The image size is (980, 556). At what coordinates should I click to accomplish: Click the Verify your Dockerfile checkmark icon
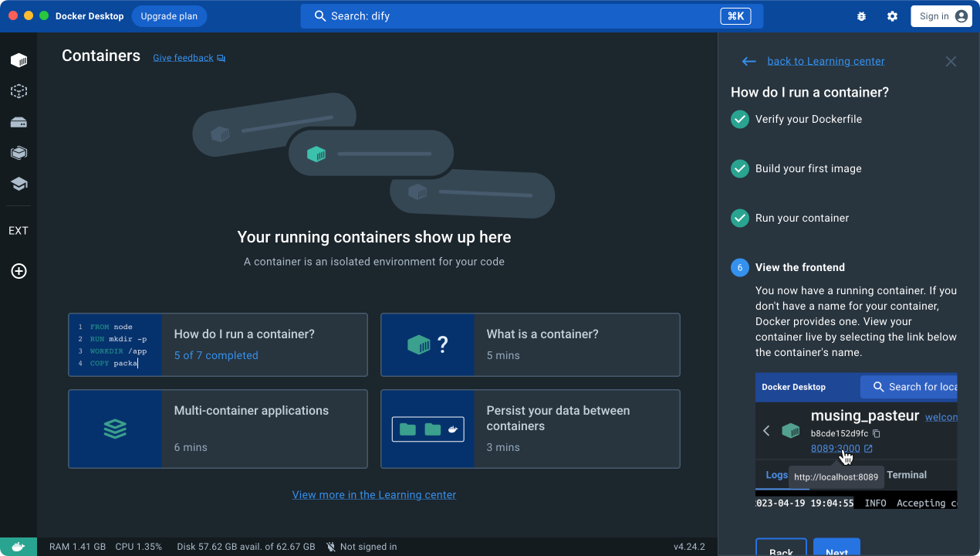click(740, 119)
